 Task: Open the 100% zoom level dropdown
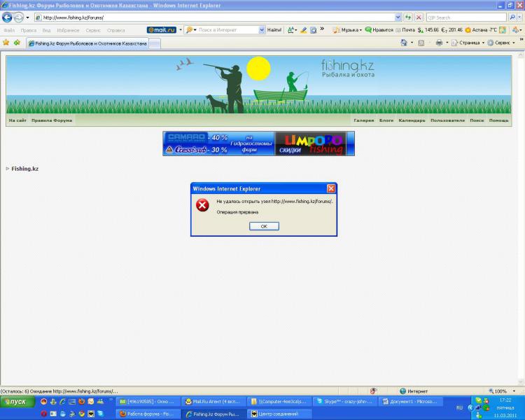click(x=514, y=391)
